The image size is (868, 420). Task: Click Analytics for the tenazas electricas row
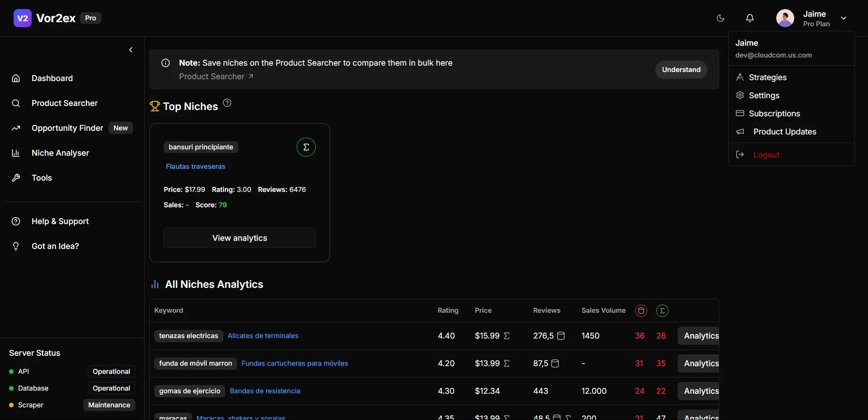(x=698, y=336)
